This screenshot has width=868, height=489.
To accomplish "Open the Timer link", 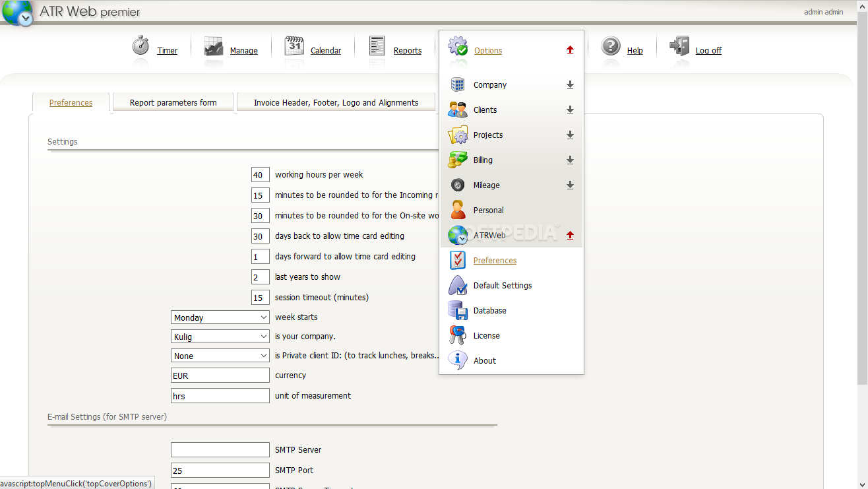I will [x=168, y=51].
